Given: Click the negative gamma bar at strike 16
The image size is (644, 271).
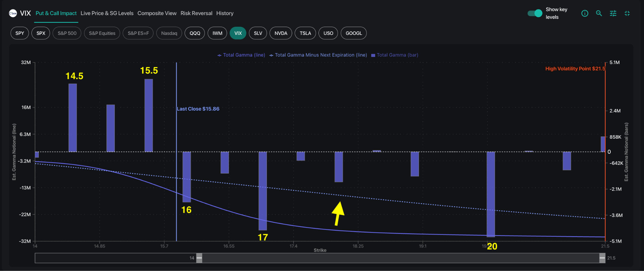Looking at the screenshot, I should tap(187, 177).
